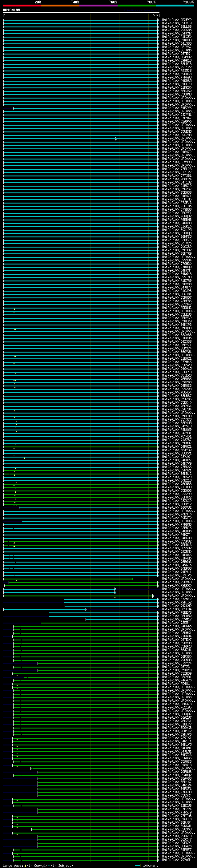
Task: Select the UniRef100_P35998 label
Action: [177, 162]
